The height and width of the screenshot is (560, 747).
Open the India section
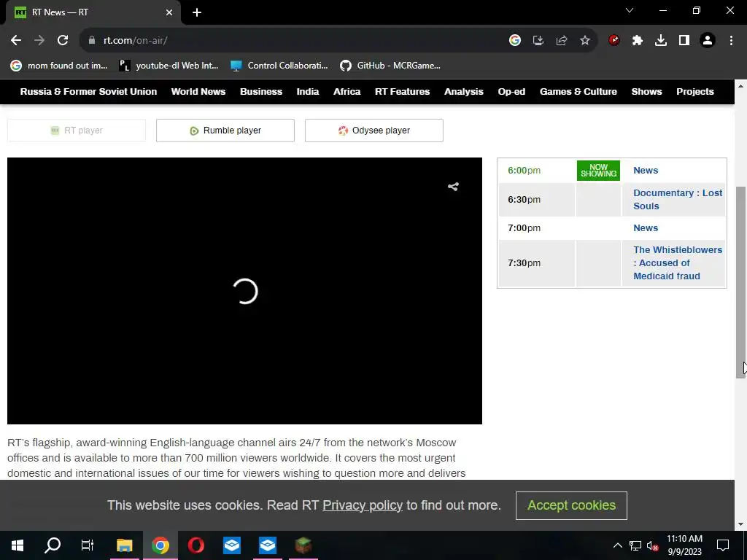[308, 91]
